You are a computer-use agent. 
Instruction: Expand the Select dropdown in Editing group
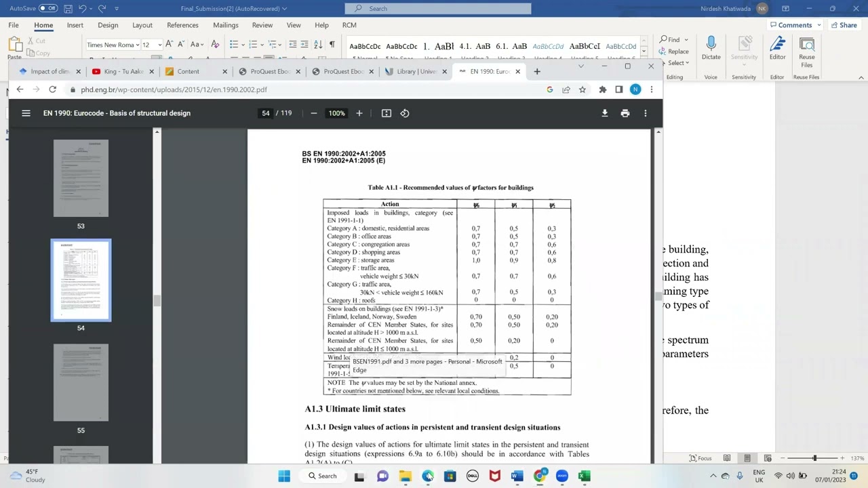click(x=687, y=63)
